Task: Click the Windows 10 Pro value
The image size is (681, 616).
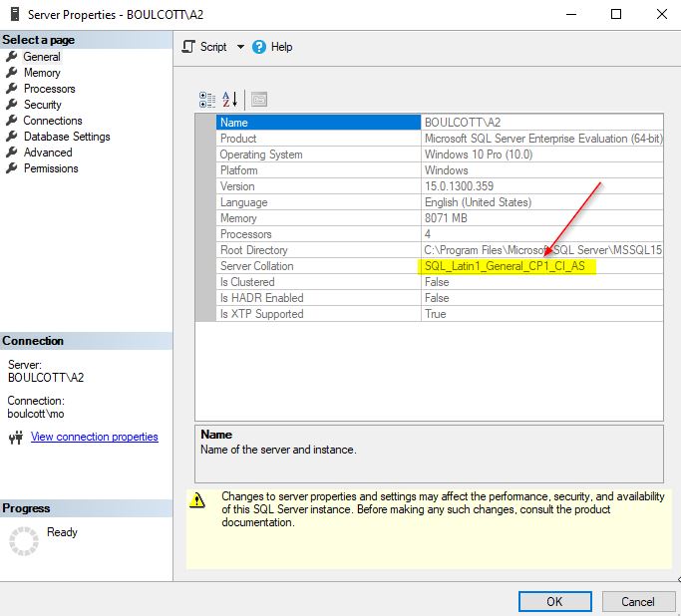Action: (479, 154)
